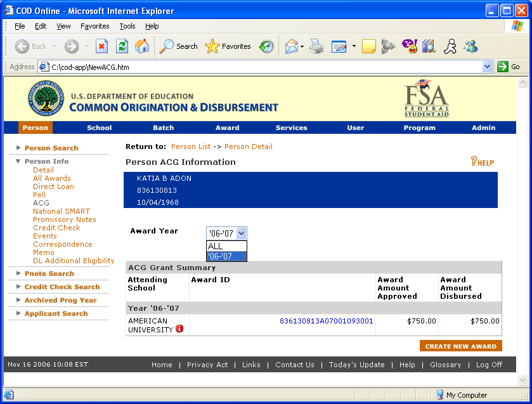532x404 pixels.
Task: Click the red info icon beside American University
Action: [179, 329]
